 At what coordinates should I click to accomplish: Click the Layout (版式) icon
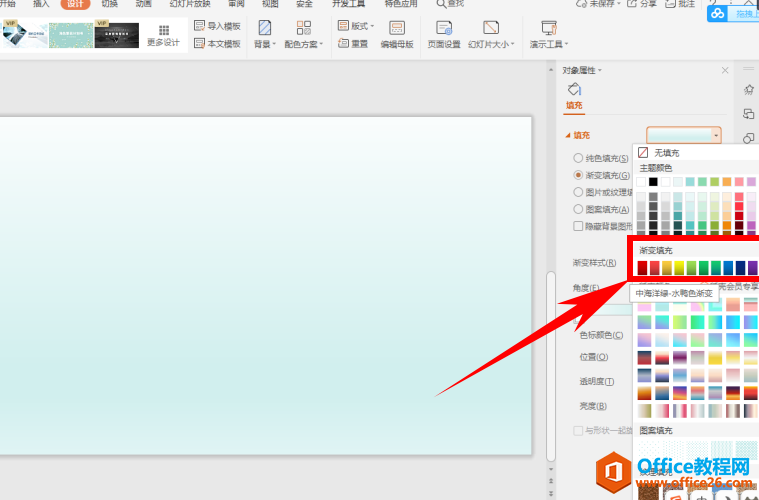(x=343, y=26)
